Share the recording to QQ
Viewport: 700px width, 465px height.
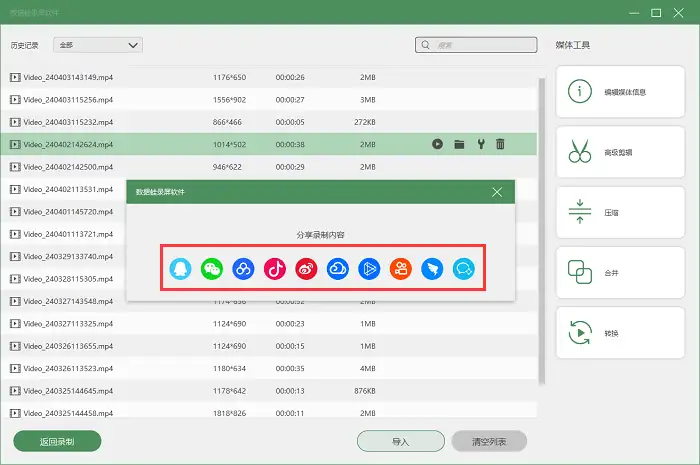tap(180, 269)
